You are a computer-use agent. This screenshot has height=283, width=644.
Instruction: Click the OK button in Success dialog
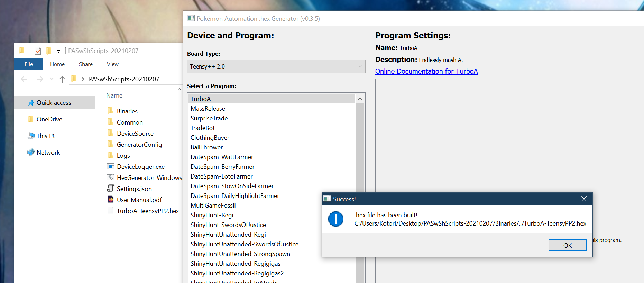click(x=567, y=245)
